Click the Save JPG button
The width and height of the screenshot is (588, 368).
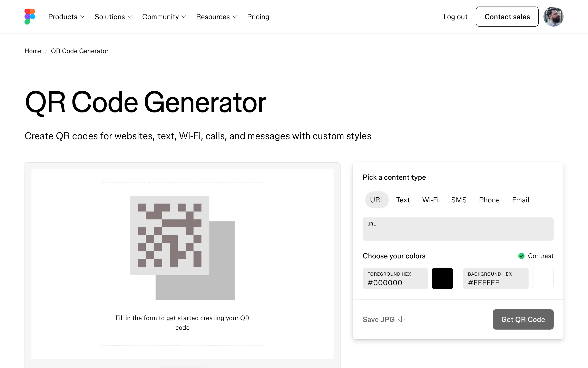[383, 319]
